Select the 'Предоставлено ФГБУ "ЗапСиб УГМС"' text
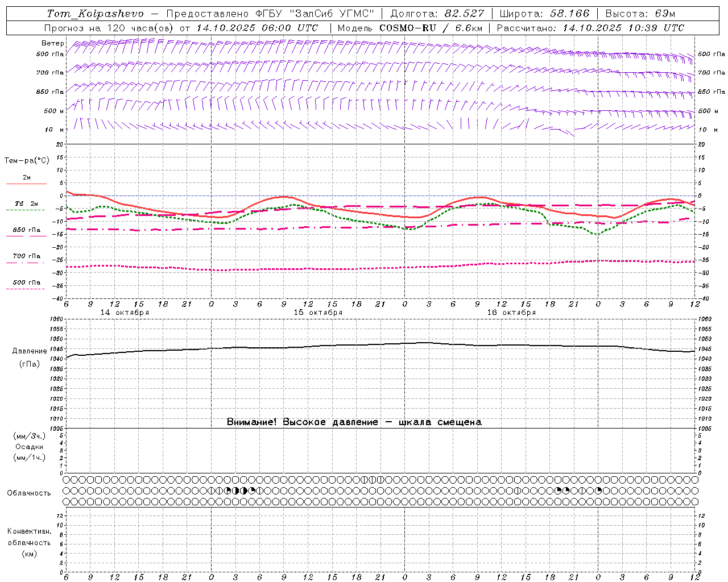 (x=270, y=14)
